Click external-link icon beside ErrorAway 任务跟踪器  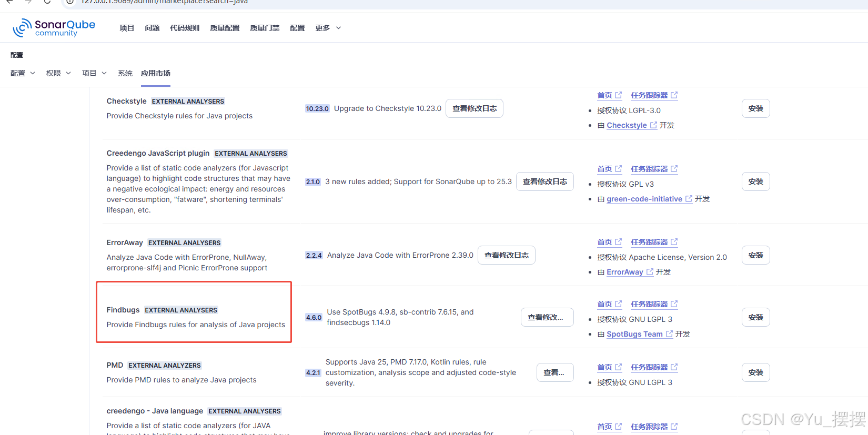pos(674,242)
